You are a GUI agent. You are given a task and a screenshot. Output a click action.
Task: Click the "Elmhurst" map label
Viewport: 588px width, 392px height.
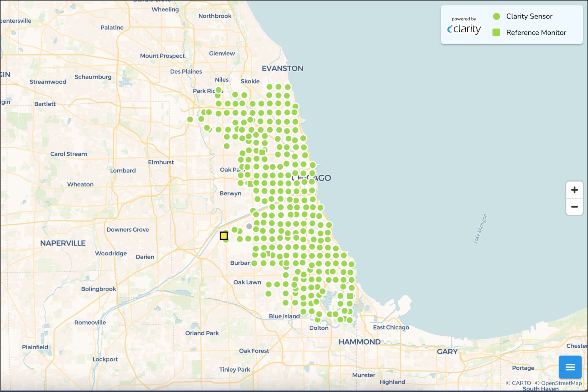(161, 162)
